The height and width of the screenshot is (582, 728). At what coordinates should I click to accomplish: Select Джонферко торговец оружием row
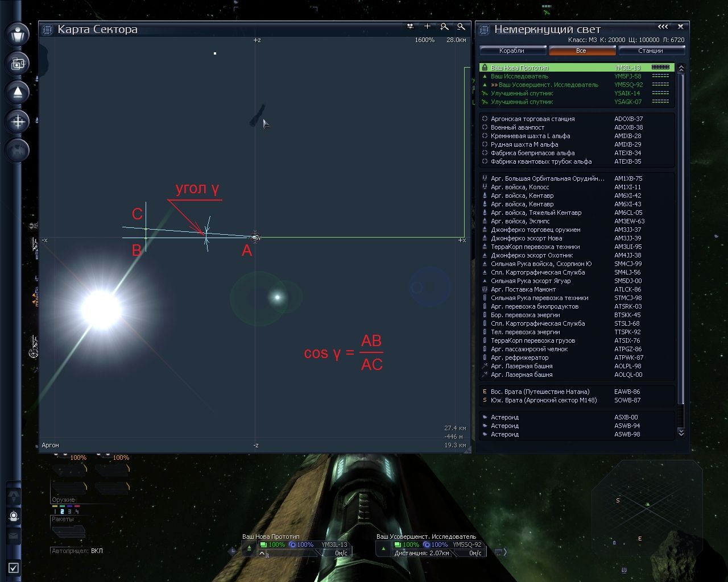point(577,230)
